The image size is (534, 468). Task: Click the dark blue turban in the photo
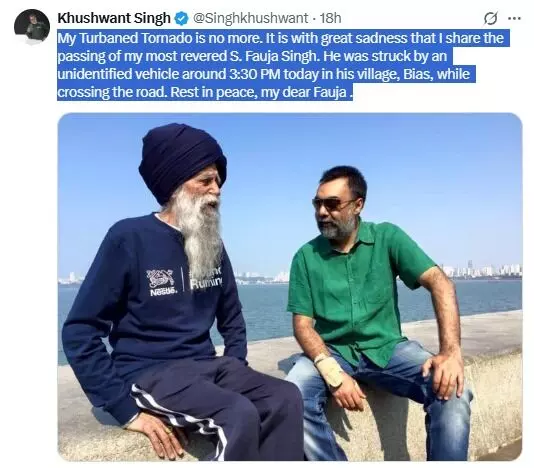point(182,160)
